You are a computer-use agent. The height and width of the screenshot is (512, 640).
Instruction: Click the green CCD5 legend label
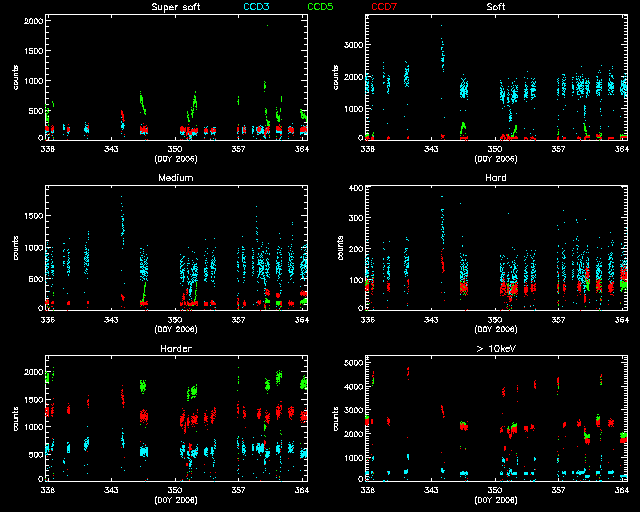click(x=322, y=7)
